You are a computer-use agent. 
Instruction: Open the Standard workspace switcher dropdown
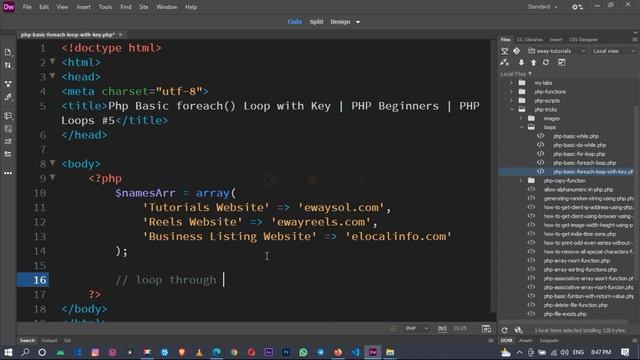[542, 7]
